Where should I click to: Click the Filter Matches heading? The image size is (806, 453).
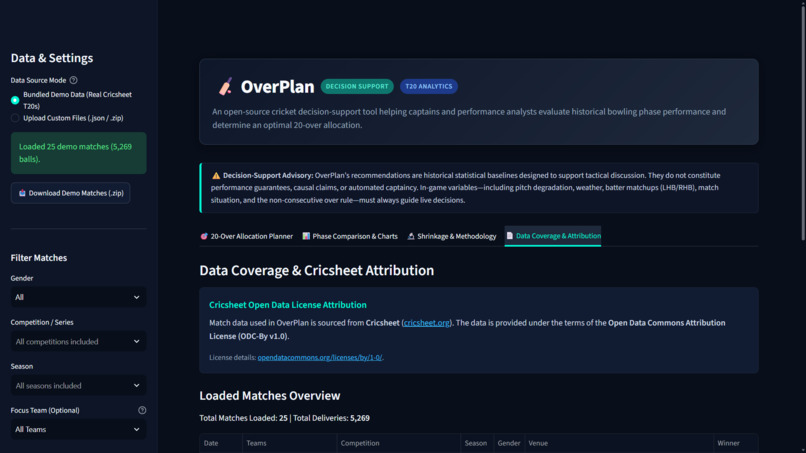pyautogui.click(x=39, y=258)
